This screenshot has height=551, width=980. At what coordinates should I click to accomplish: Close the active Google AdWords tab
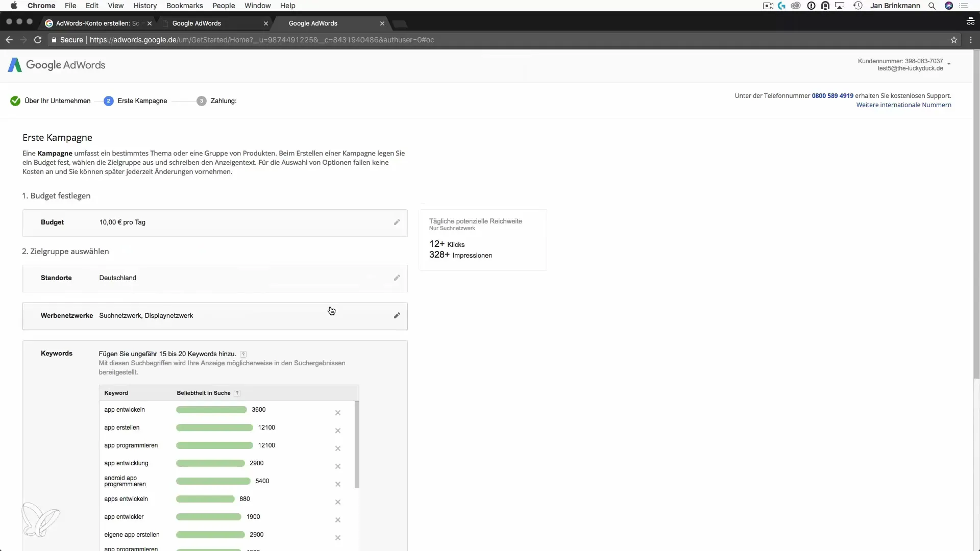coord(382,23)
